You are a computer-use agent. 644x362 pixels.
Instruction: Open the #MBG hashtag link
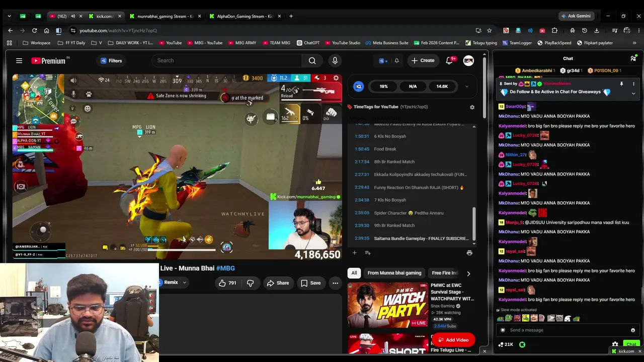(225, 268)
